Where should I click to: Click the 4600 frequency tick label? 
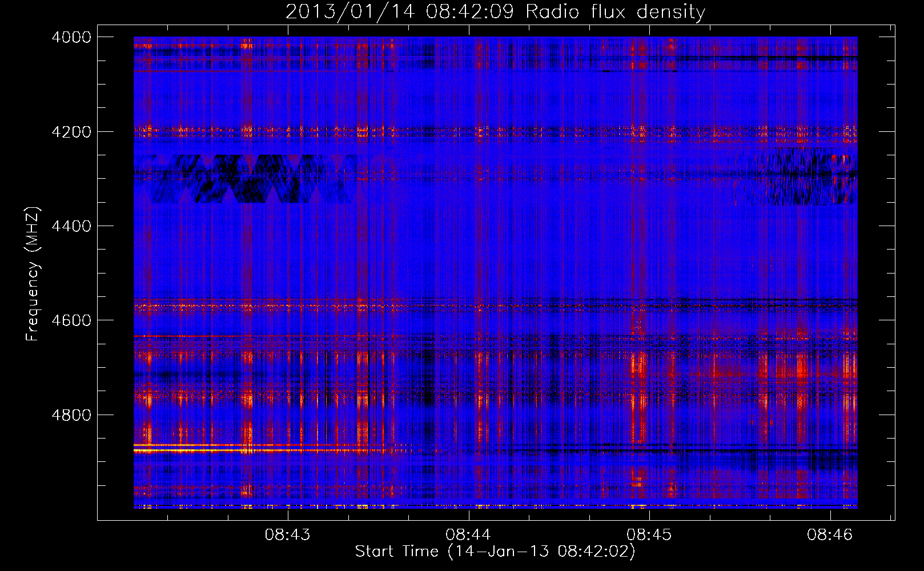71,320
